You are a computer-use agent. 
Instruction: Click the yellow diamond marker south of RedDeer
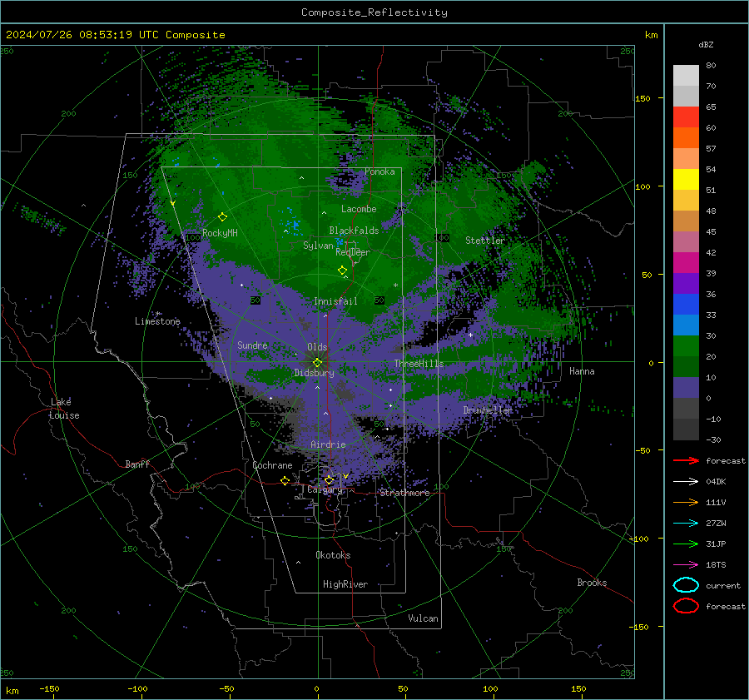[x=342, y=271]
